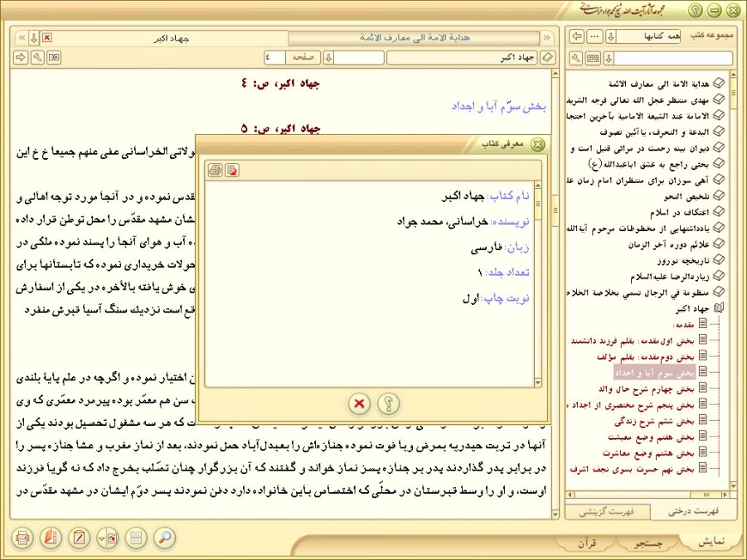Click the eraser icon beside جهاد اکبر field
Image resolution: width=747 pixels, height=560 pixels.
click(x=548, y=58)
